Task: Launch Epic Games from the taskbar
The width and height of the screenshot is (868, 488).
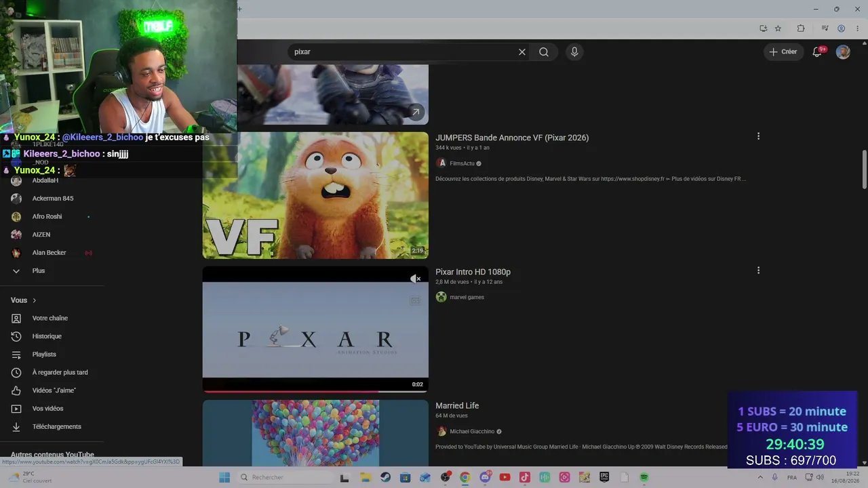Action: [x=604, y=477]
